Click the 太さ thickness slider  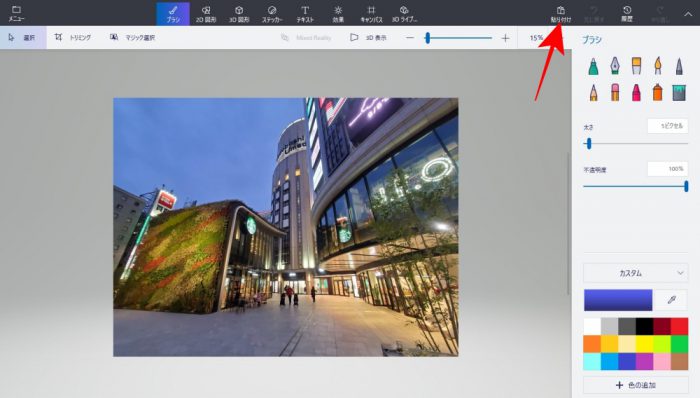tap(636, 143)
